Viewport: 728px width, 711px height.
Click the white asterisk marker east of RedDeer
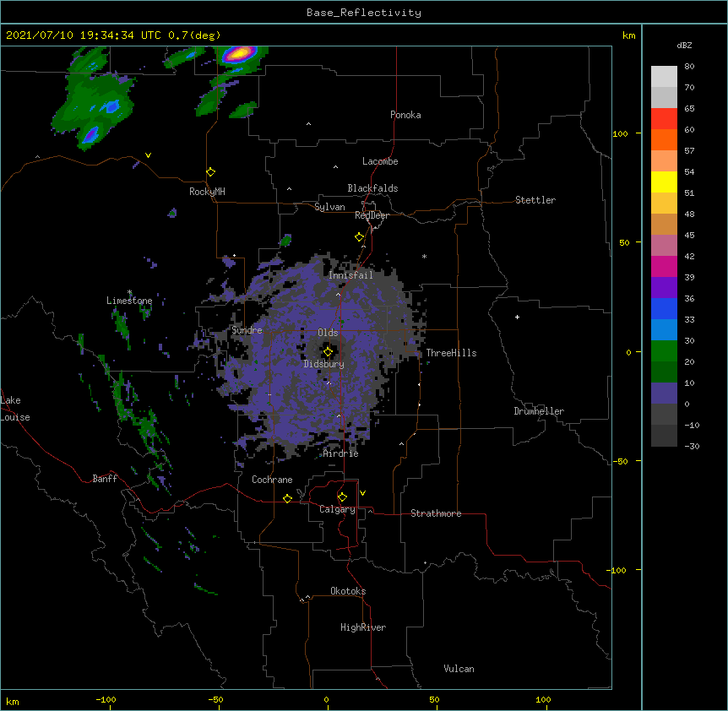coord(424,256)
